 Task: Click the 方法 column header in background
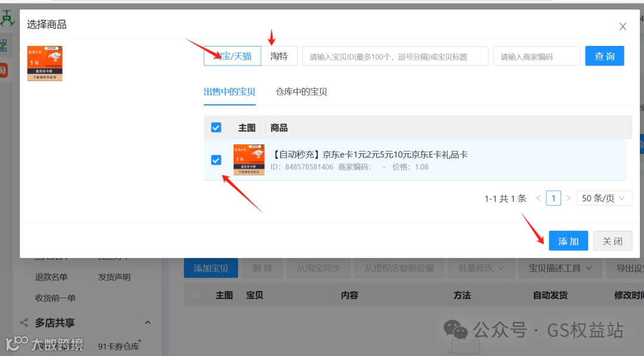point(462,295)
